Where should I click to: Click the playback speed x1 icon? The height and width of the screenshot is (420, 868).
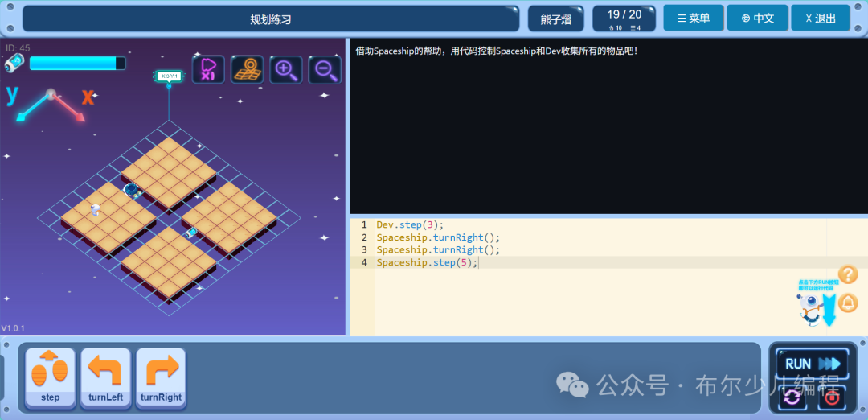(x=208, y=70)
